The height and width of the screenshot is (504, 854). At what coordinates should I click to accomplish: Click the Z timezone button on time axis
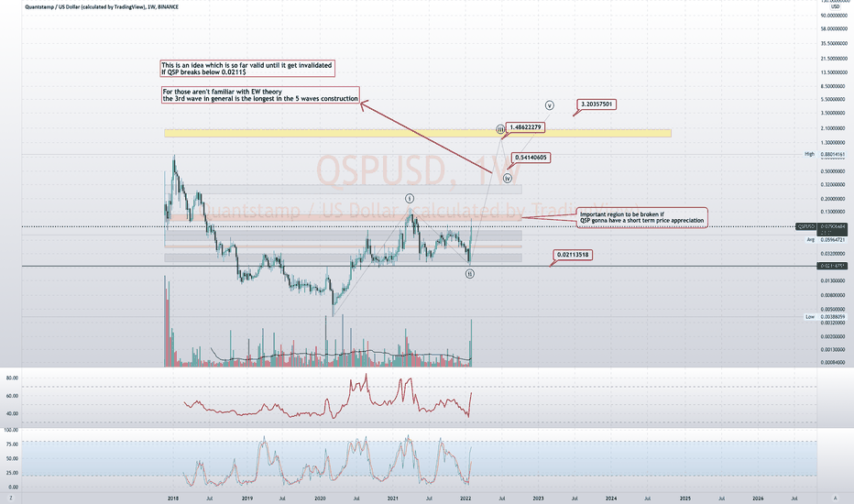[10, 498]
